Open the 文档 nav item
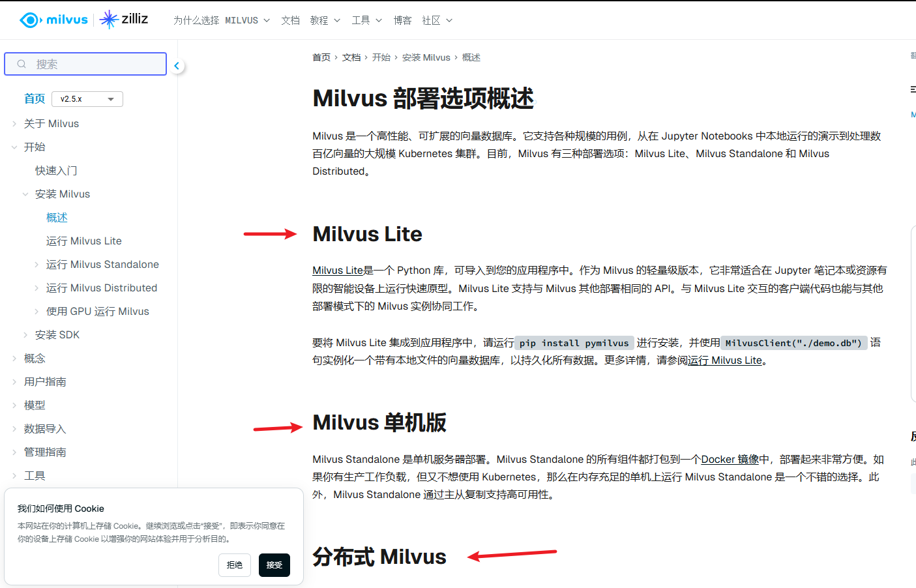The image size is (916, 588). point(290,21)
